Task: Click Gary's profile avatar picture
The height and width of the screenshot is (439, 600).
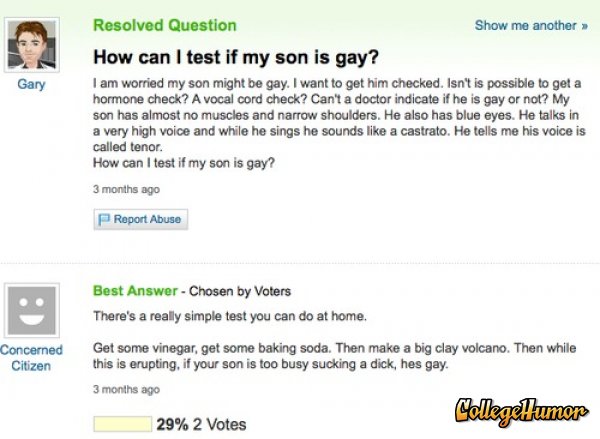Action: pyautogui.click(x=30, y=43)
